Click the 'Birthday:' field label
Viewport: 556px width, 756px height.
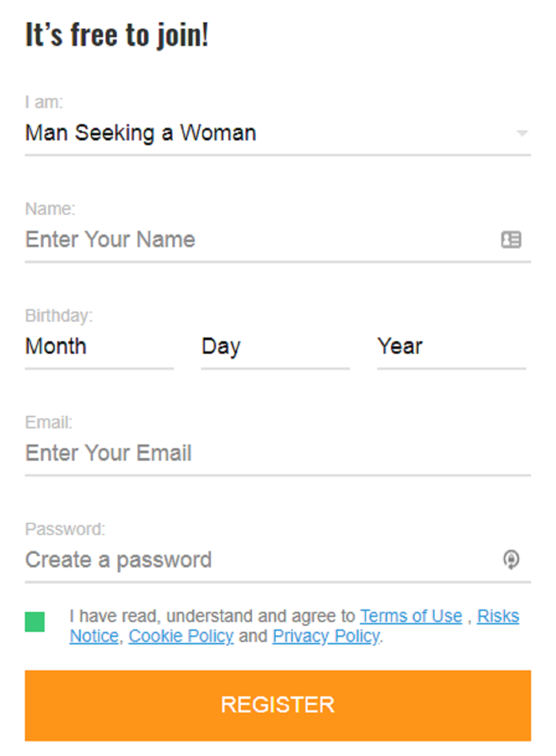pos(59,316)
